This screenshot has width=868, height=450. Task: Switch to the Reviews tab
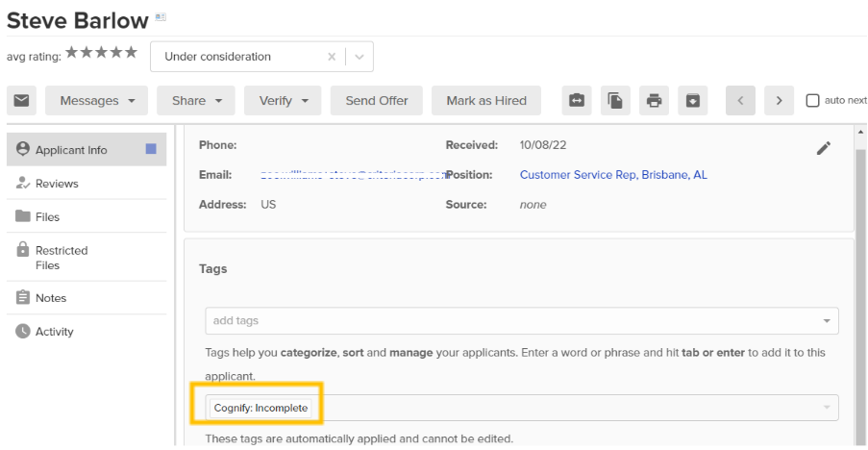[57, 184]
